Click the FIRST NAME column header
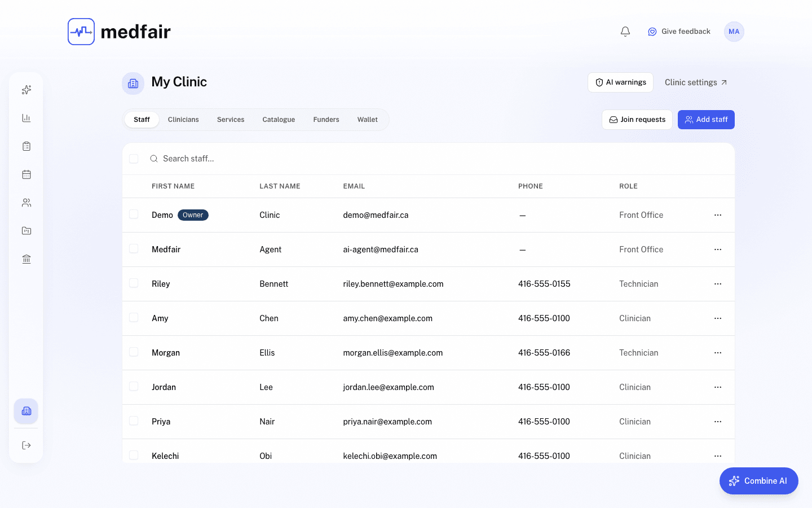This screenshot has width=812, height=508. (x=173, y=186)
